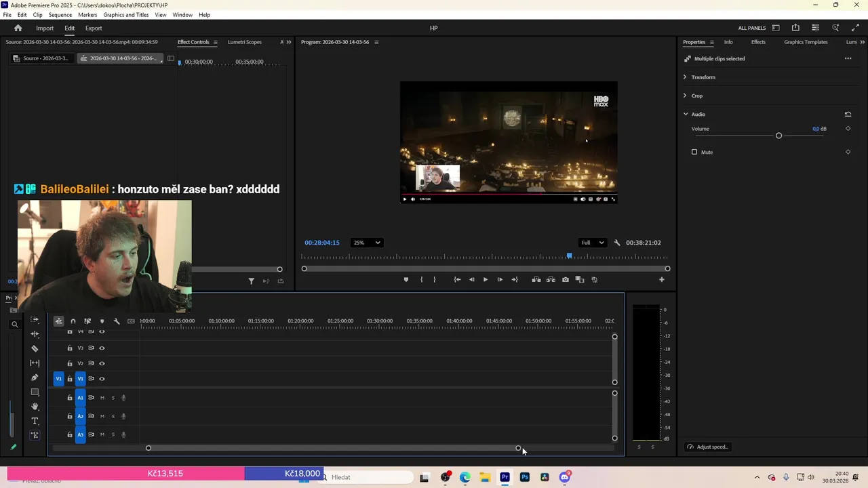Click the Reset Audio arrow icon
The width and height of the screenshot is (868, 488).
point(848,114)
